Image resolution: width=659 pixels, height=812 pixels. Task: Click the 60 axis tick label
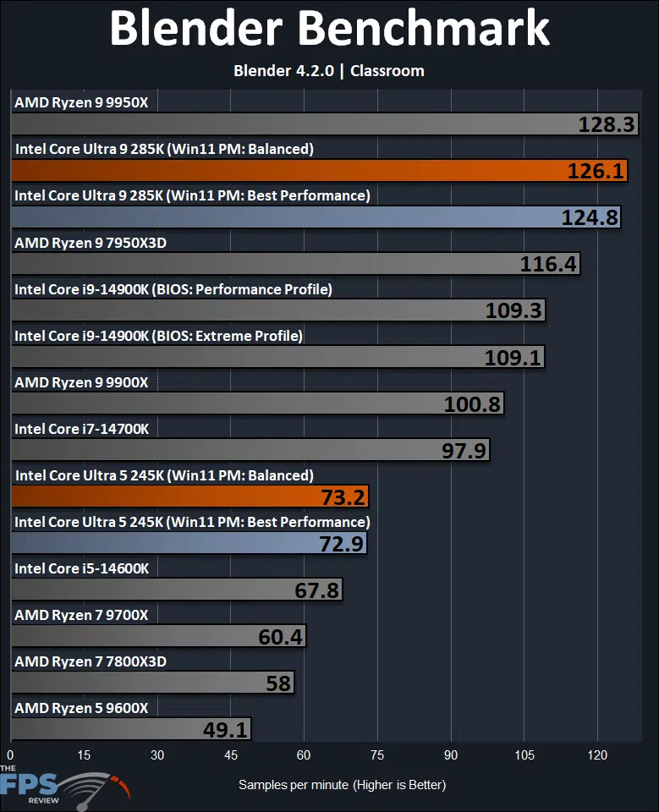[x=304, y=755]
